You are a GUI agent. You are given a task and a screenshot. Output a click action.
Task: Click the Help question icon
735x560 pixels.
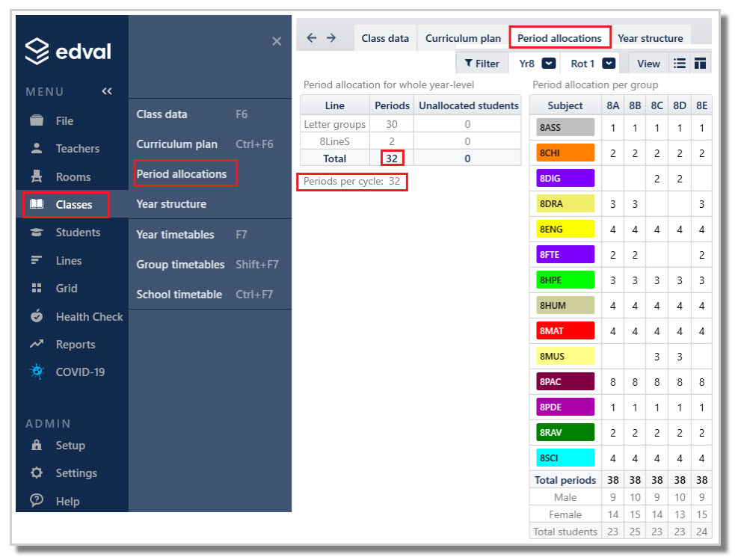coord(37,500)
